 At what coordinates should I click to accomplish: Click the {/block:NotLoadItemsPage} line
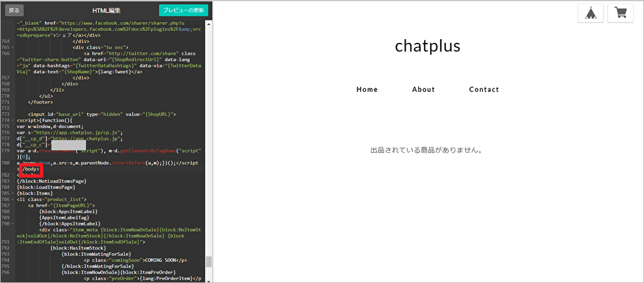click(x=51, y=181)
